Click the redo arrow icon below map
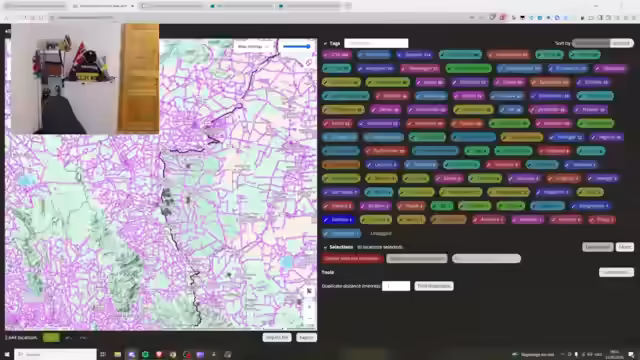The width and height of the screenshot is (640, 360). (x=83, y=338)
